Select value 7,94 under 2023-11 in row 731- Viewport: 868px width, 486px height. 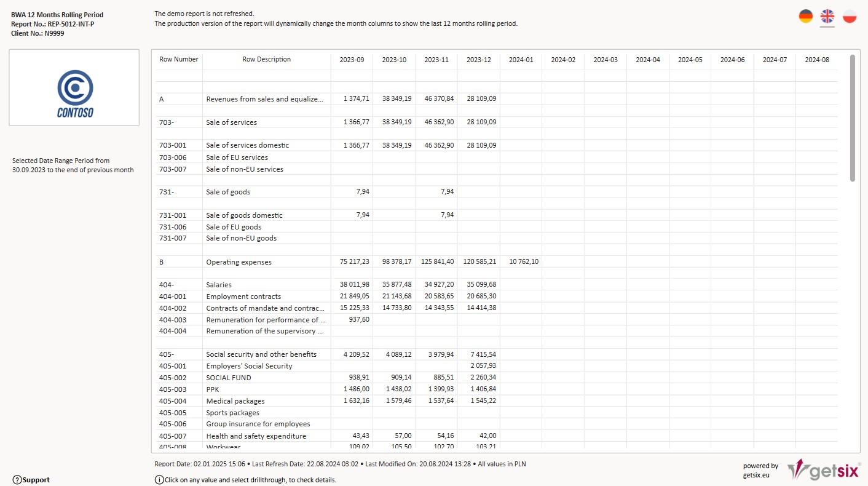tap(448, 192)
